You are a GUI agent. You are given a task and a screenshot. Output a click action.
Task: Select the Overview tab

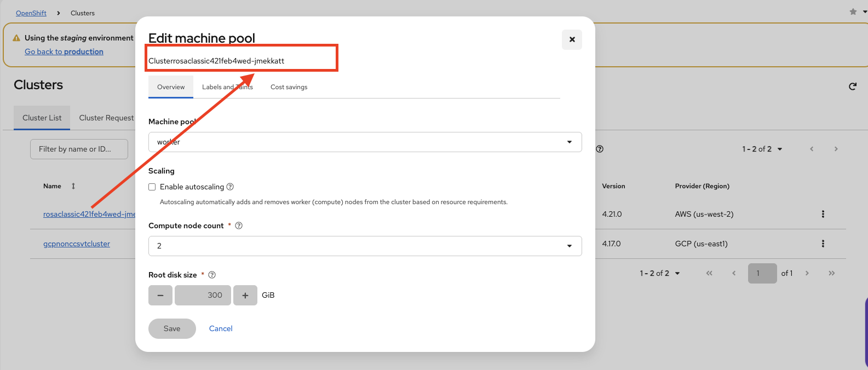pos(171,87)
